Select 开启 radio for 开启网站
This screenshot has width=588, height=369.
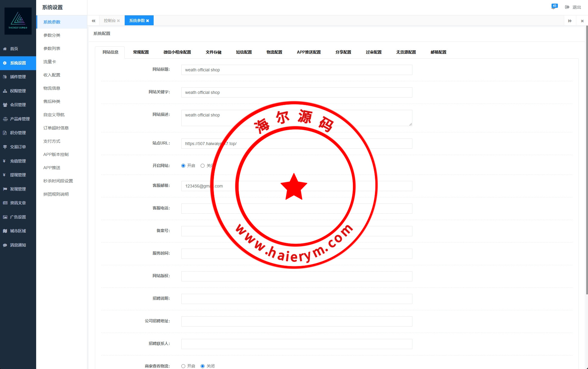click(183, 166)
